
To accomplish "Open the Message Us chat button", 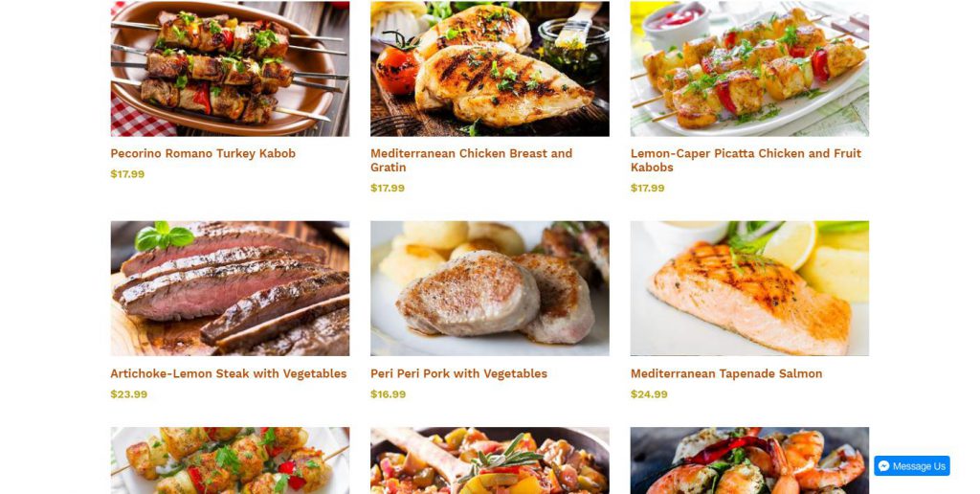I will click(x=912, y=466).
